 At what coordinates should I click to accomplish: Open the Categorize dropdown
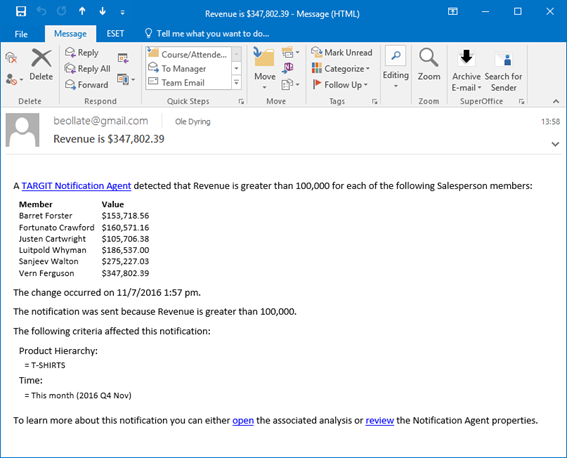tap(341, 68)
